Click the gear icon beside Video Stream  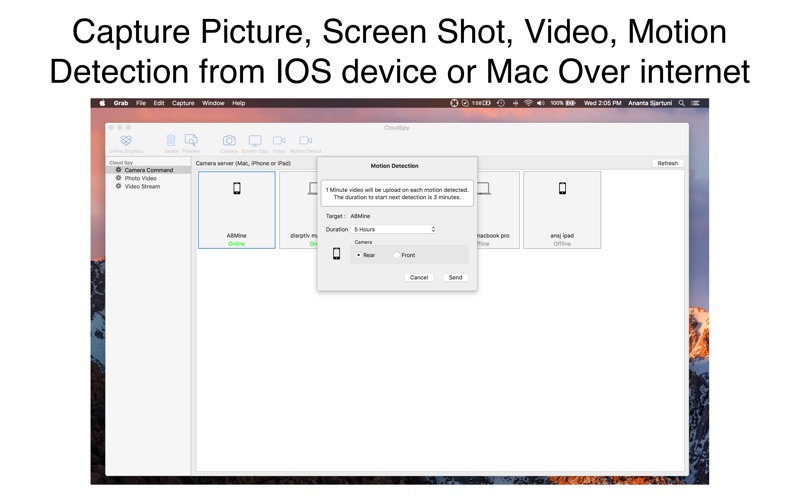118,186
